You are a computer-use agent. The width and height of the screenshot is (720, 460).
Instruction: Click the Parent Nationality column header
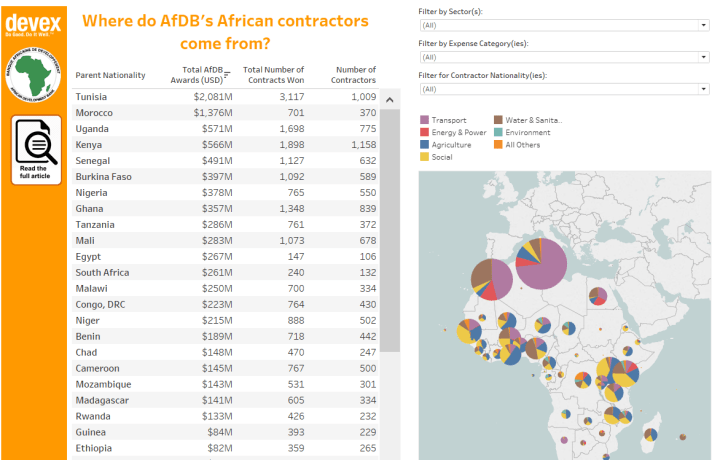[x=110, y=75]
